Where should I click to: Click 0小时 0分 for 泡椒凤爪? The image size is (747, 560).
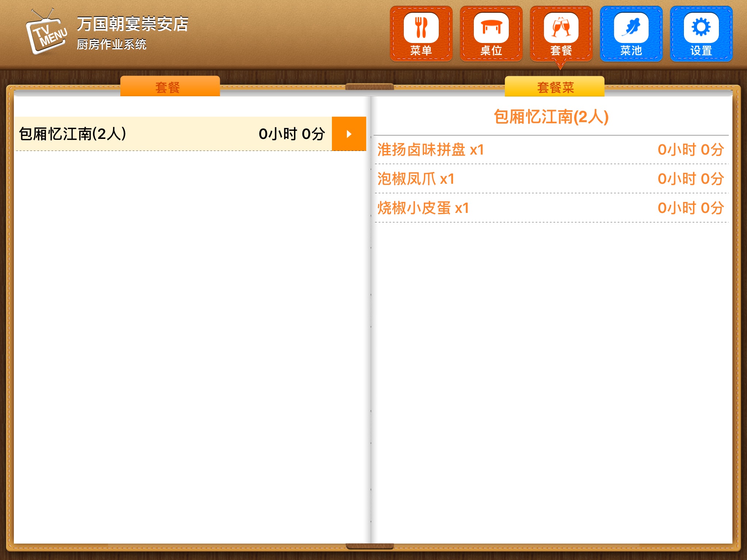[691, 179]
